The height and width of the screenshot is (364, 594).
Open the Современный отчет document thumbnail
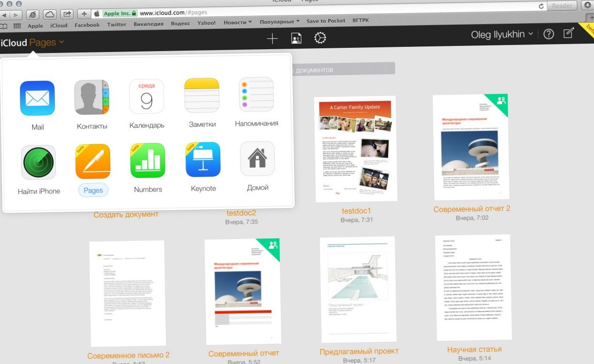pos(242,292)
